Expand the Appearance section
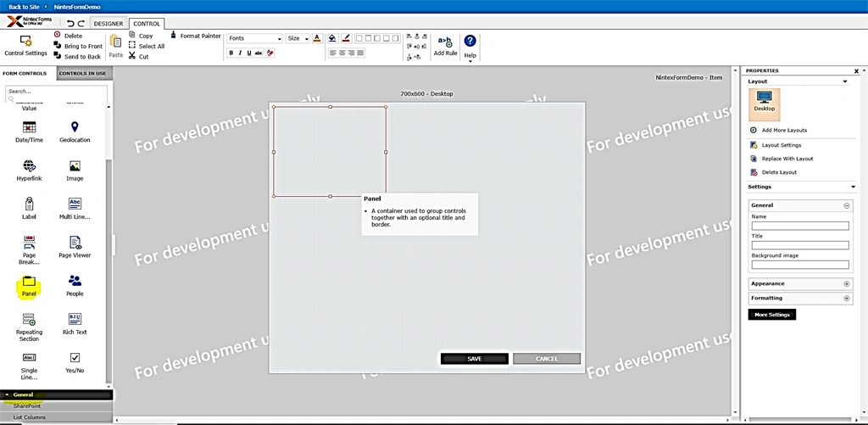Image resolution: width=868 pixels, height=425 pixels. [847, 283]
